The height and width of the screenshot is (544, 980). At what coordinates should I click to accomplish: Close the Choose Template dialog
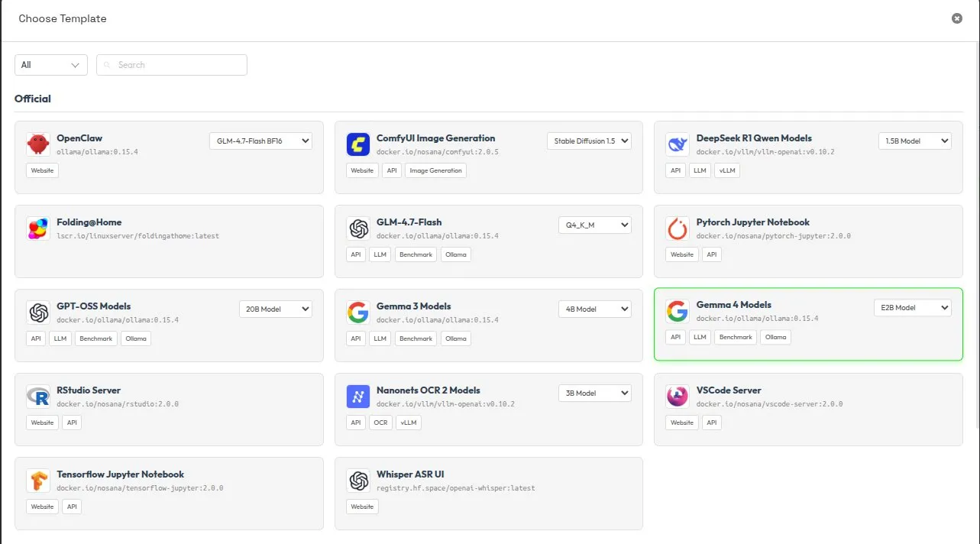coord(957,18)
